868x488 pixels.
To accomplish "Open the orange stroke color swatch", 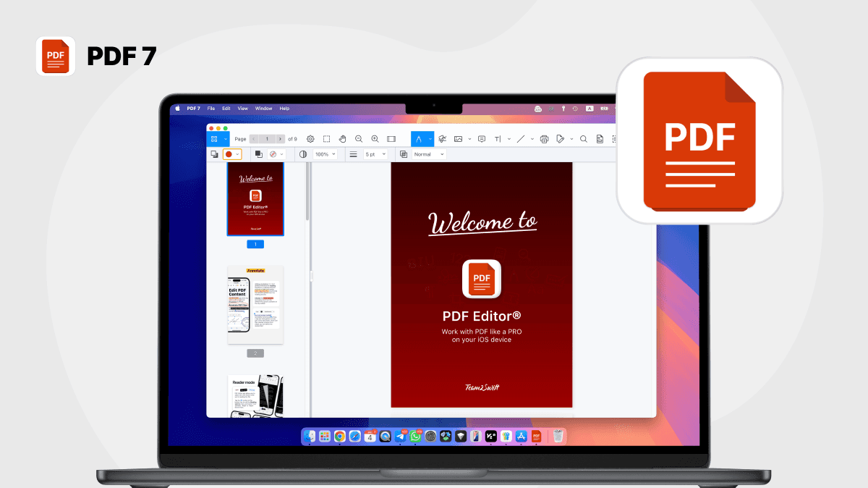I will tap(230, 153).
